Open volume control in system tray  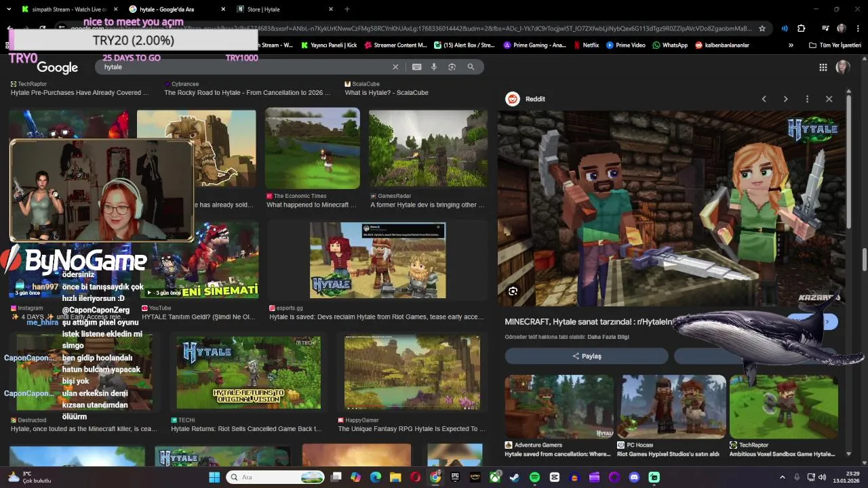coord(822,477)
